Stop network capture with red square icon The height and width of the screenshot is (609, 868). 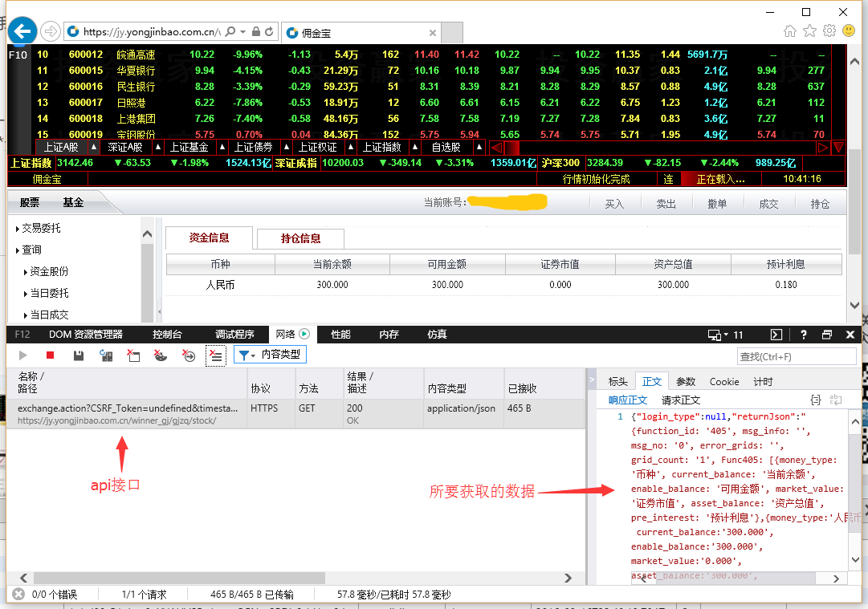[50, 355]
